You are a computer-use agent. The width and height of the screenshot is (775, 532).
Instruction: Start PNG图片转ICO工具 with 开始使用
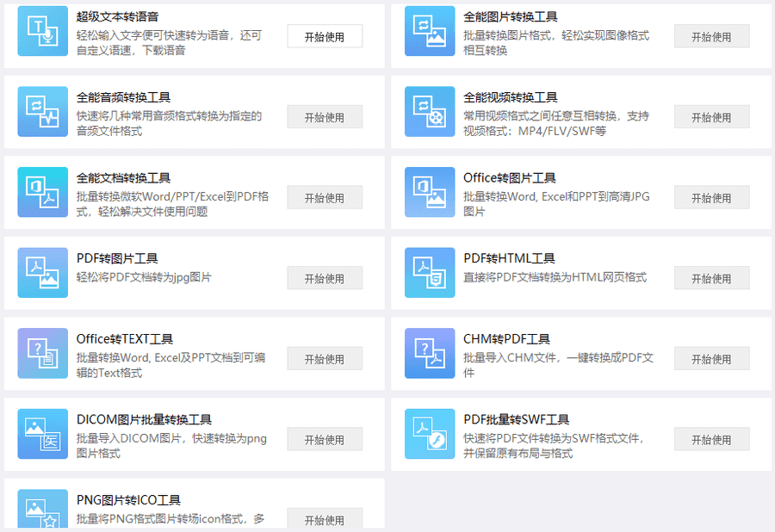325,520
